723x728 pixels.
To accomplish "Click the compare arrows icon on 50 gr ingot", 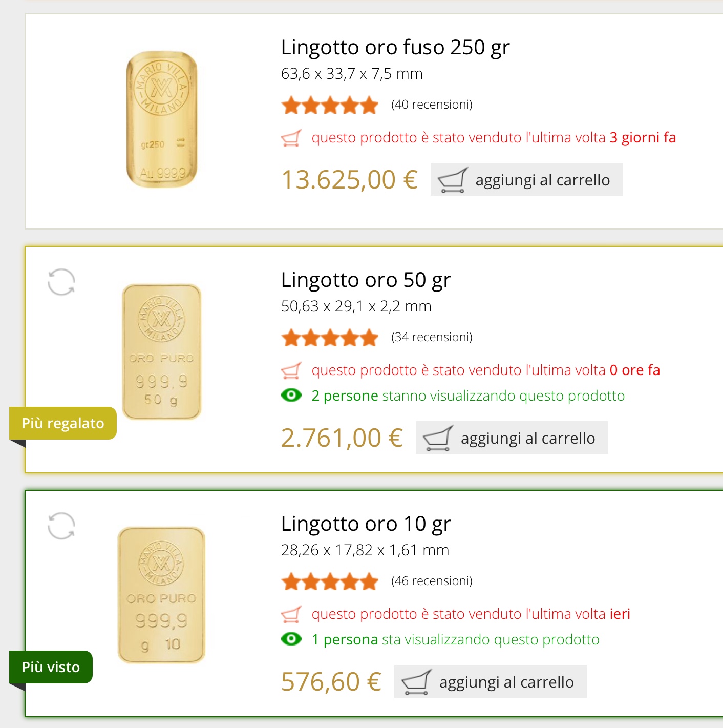I will [61, 282].
